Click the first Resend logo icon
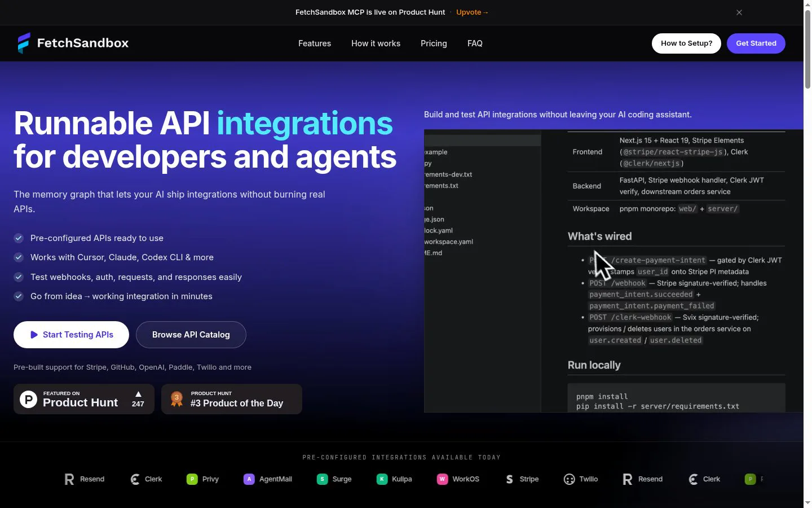Viewport: 812px width, 508px height. pyautogui.click(x=69, y=479)
